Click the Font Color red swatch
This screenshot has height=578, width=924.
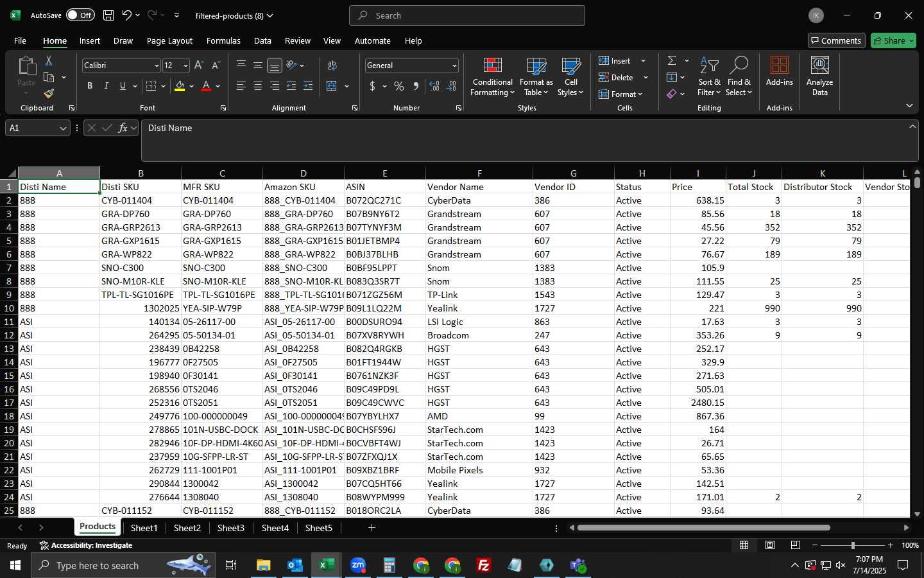pyautogui.click(x=206, y=86)
